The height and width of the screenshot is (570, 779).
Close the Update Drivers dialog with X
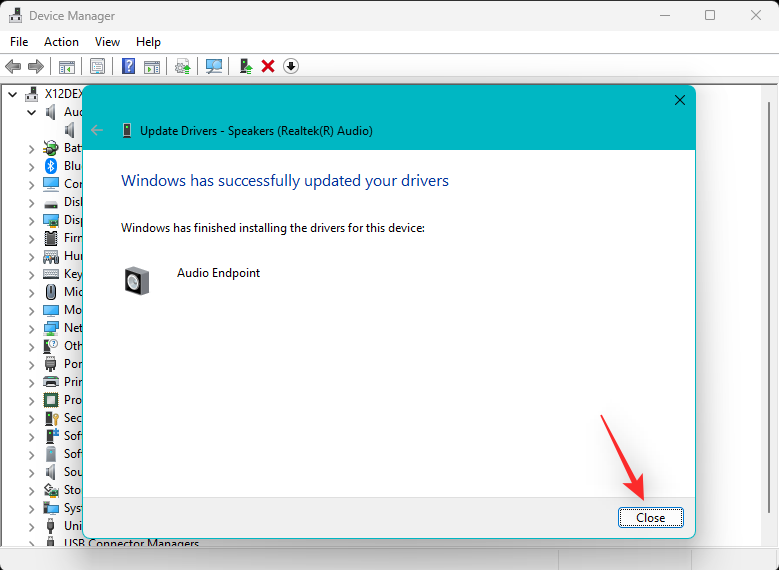point(680,100)
